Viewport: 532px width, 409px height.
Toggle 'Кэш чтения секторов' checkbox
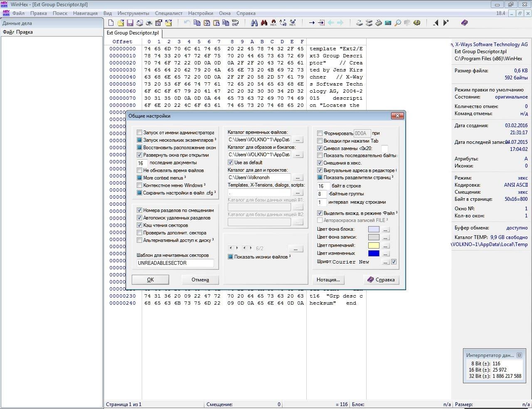point(140,225)
